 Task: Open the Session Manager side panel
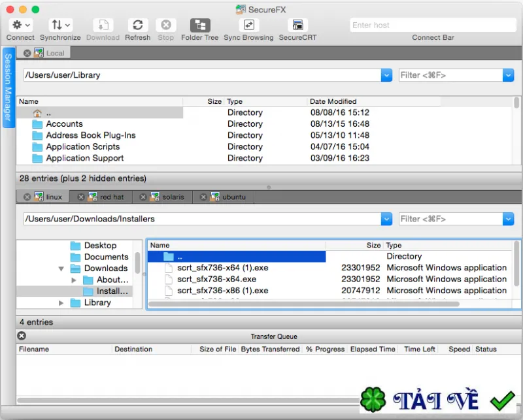(8, 88)
